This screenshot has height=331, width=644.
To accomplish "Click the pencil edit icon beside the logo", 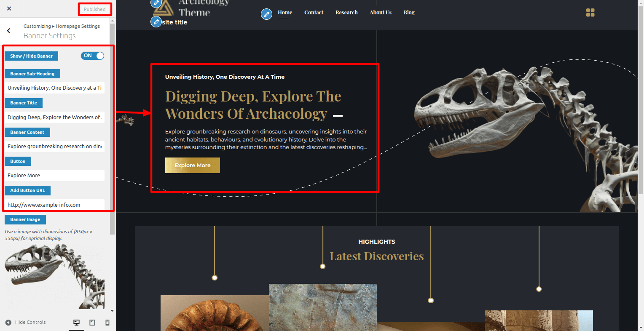I will tap(156, 3).
